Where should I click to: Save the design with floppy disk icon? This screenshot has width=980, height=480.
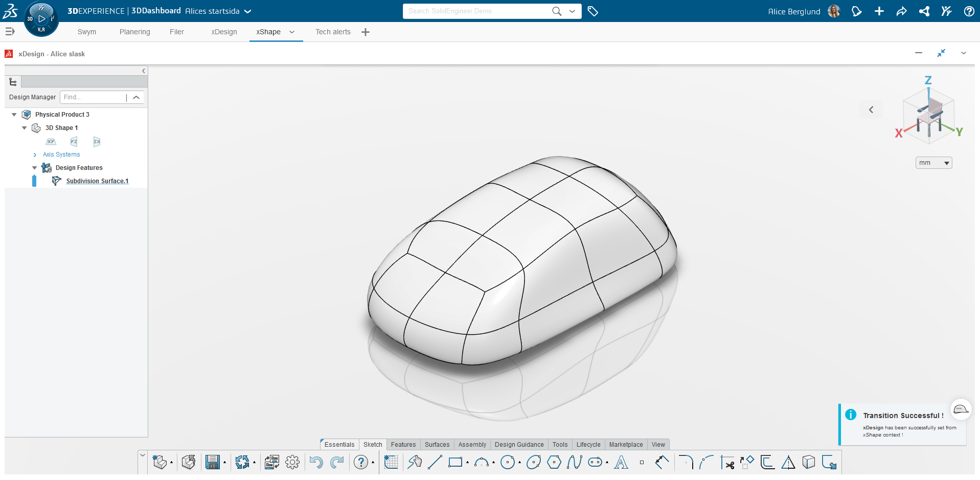point(212,462)
